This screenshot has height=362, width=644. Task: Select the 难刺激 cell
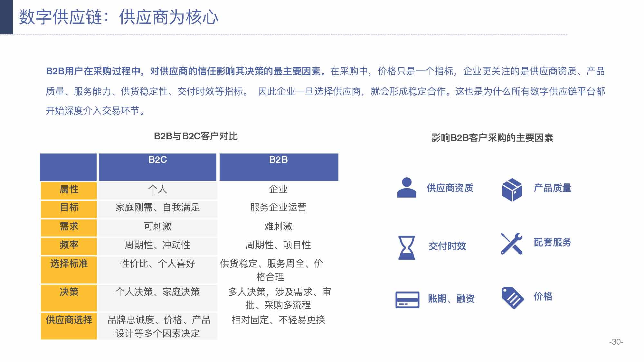pyautogui.click(x=279, y=228)
